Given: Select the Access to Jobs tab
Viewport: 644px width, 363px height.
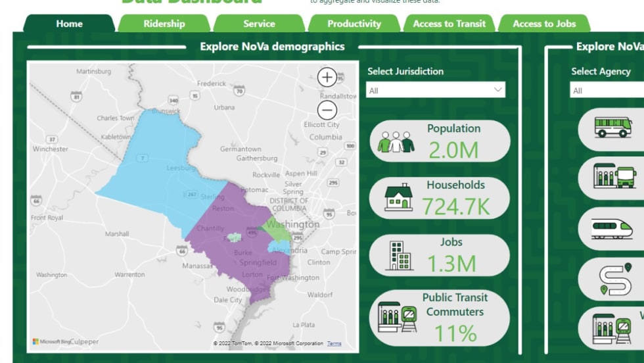Looking at the screenshot, I should pos(543,24).
